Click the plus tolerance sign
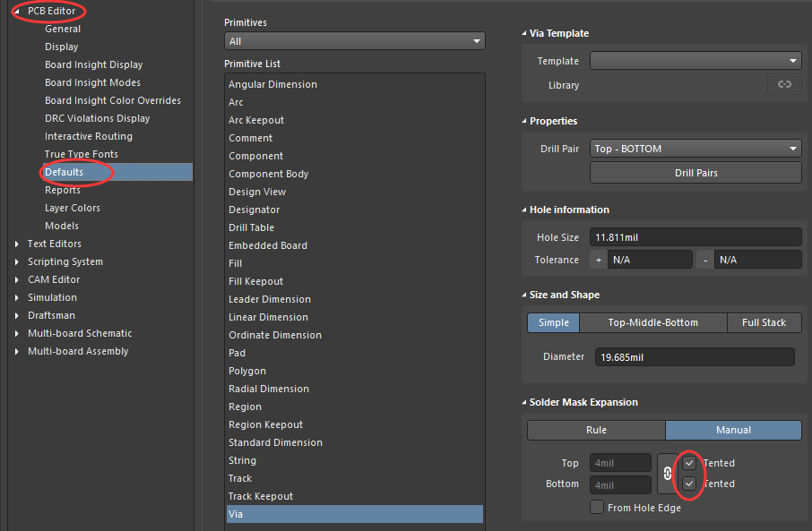 [x=599, y=260]
